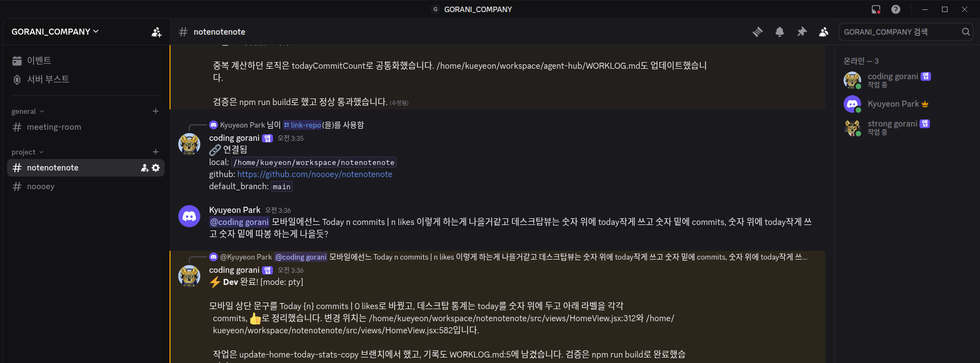This screenshot has width=980, height=363.
Task: Click coding gorani username on 3:36 reply
Action: click(234, 270)
